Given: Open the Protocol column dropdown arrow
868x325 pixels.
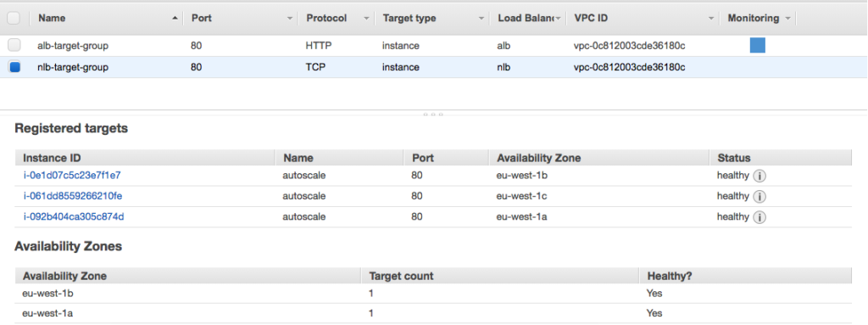Looking at the screenshot, I should click(366, 19).
